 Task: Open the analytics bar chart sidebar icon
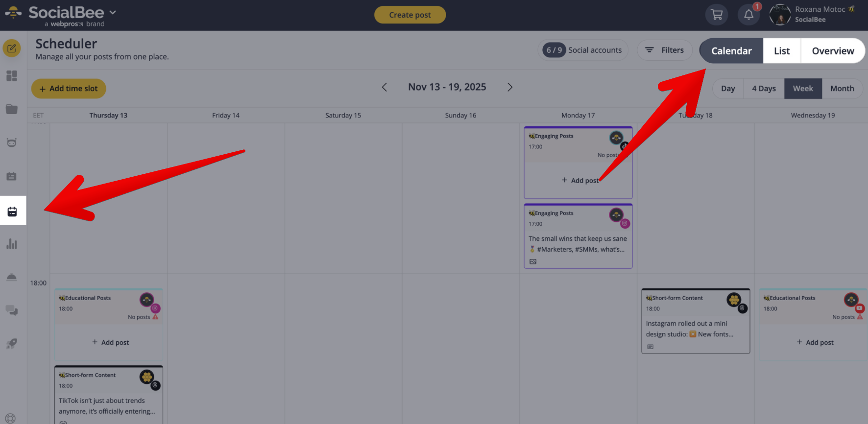click(x=12, y=244)
